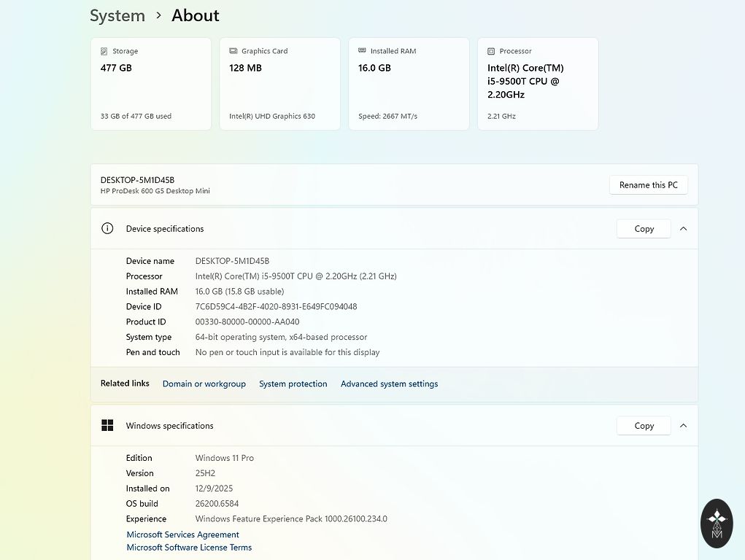
Task: Click the Windows logo beside Windows specifications
Action: click(107, 425)
